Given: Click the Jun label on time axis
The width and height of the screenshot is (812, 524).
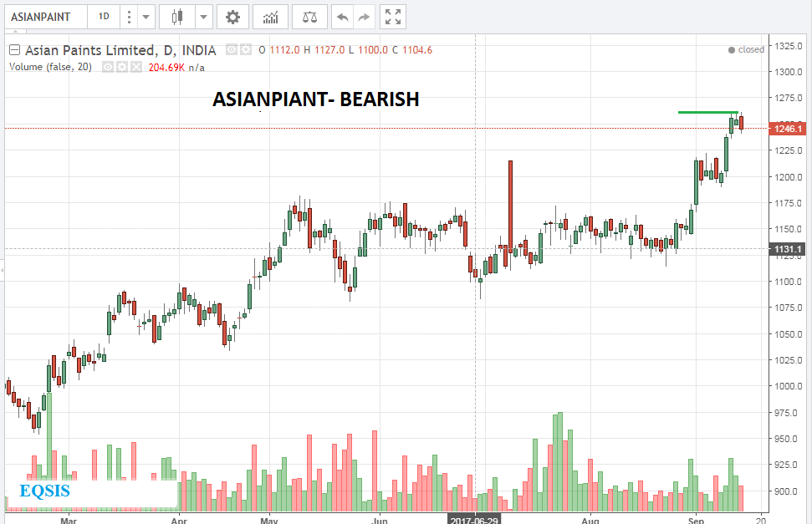Looking at the screenshot, I should [380, 520].
